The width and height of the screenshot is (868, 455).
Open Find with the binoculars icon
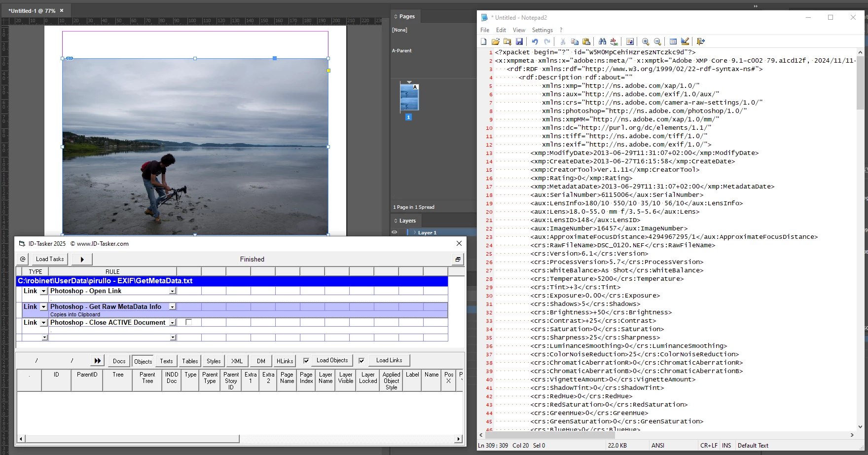pos(602,41)
